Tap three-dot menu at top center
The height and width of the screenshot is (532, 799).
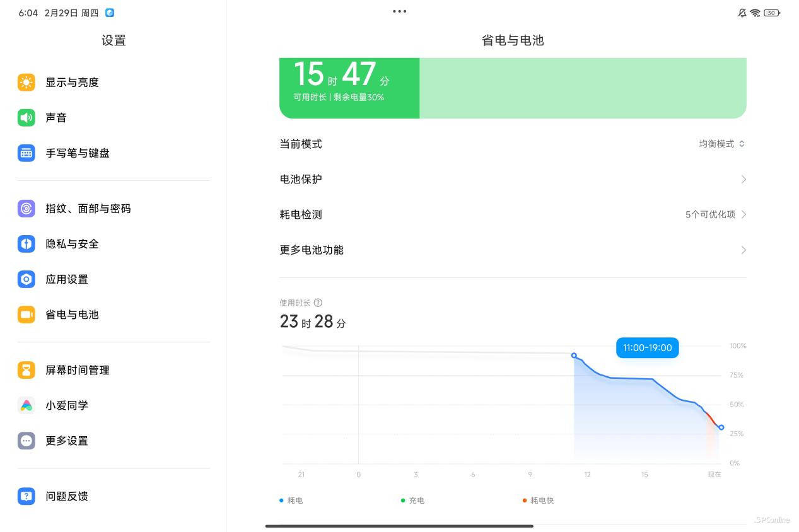coord(399,11)
